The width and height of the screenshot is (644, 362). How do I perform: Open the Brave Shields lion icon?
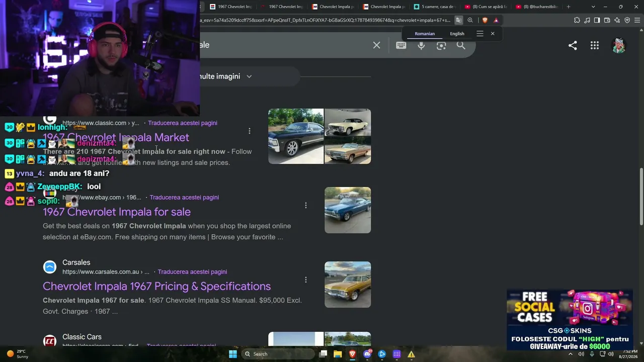pos(485,20)
